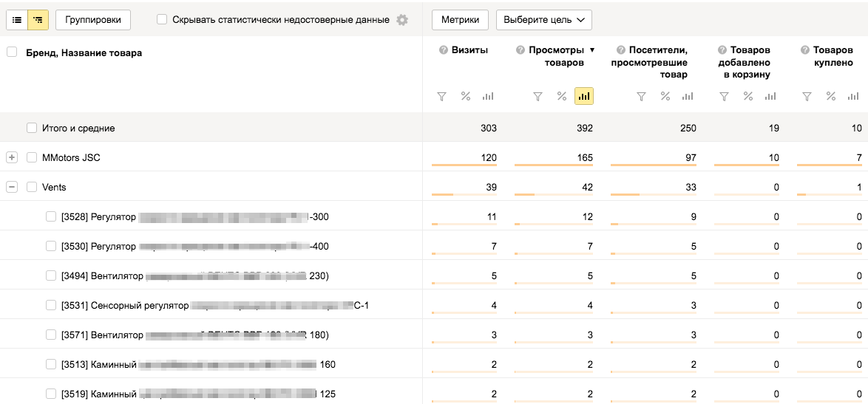The width and height of the screenshot is (868, 404).
Task: Click filter icon under Визиты column
Action: point(442,96)
